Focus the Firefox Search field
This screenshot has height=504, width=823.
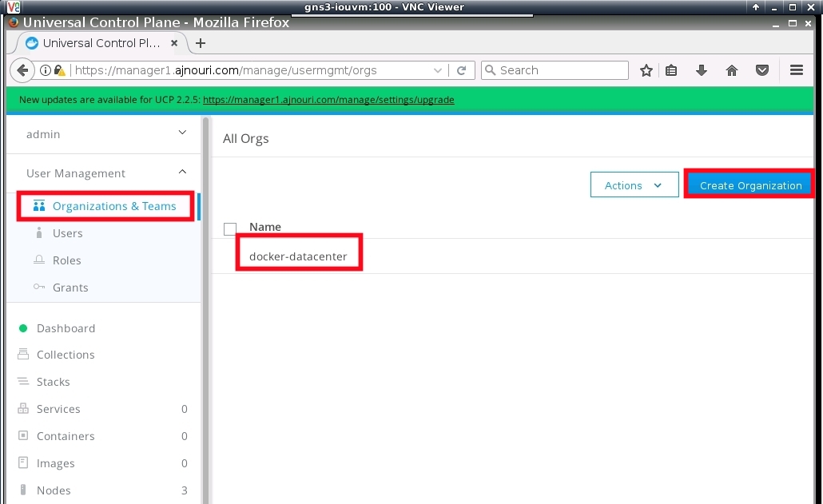[x=555, y=70]
